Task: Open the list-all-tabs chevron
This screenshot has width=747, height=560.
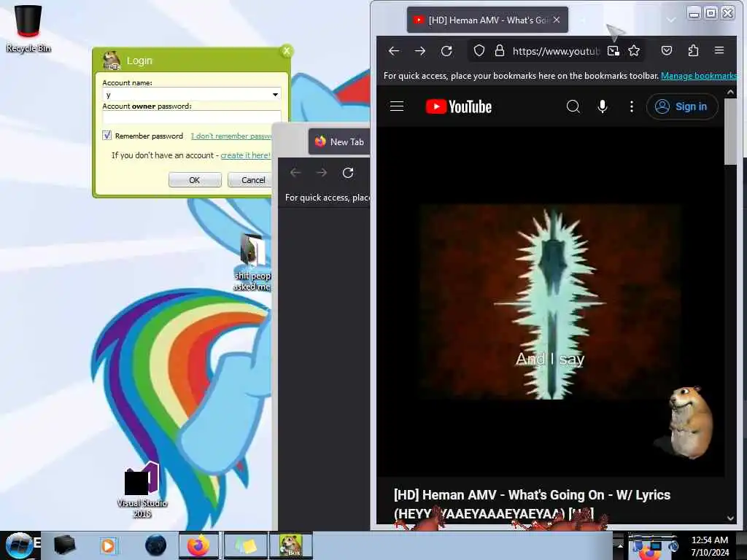Action: pos(671,20)
